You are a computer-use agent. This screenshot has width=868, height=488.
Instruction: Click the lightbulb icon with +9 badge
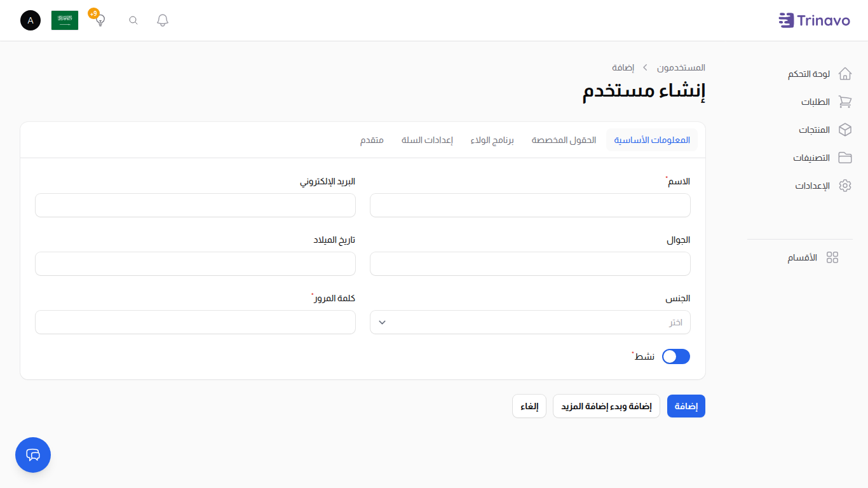99,20
